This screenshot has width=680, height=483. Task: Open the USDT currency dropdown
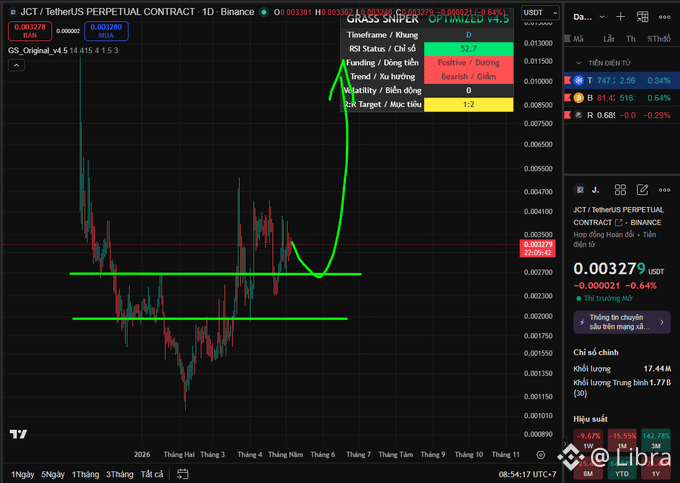point(540,13)
